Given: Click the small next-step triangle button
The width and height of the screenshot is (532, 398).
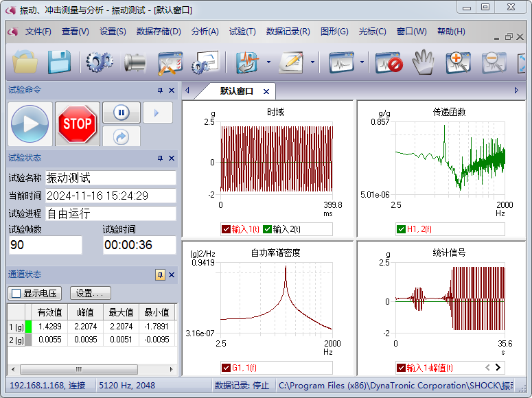Looking at the screenshot, I should [x=157, y=113].
